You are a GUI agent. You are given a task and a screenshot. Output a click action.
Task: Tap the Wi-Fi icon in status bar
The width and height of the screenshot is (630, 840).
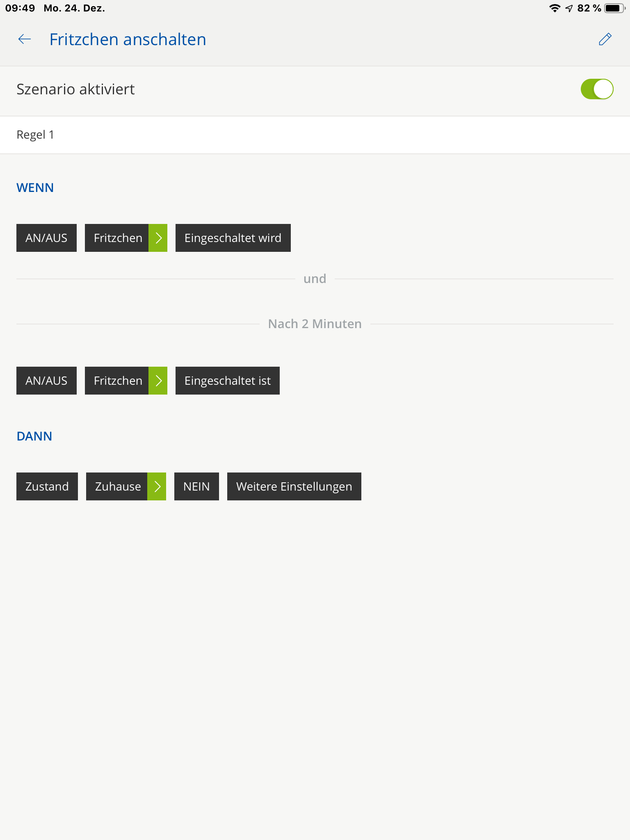[x=555, y=8]
